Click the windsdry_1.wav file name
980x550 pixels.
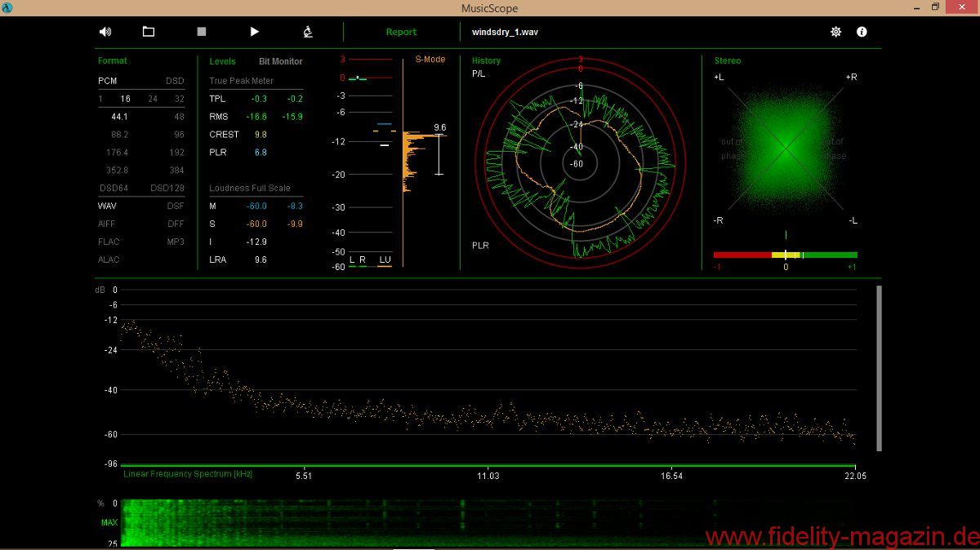pos(505,33)
